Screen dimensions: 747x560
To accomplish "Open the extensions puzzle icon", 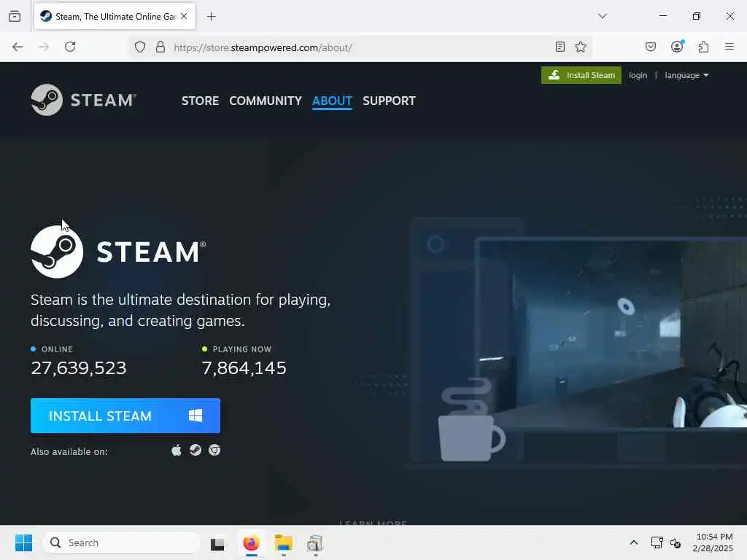I will tap(703, 47).
